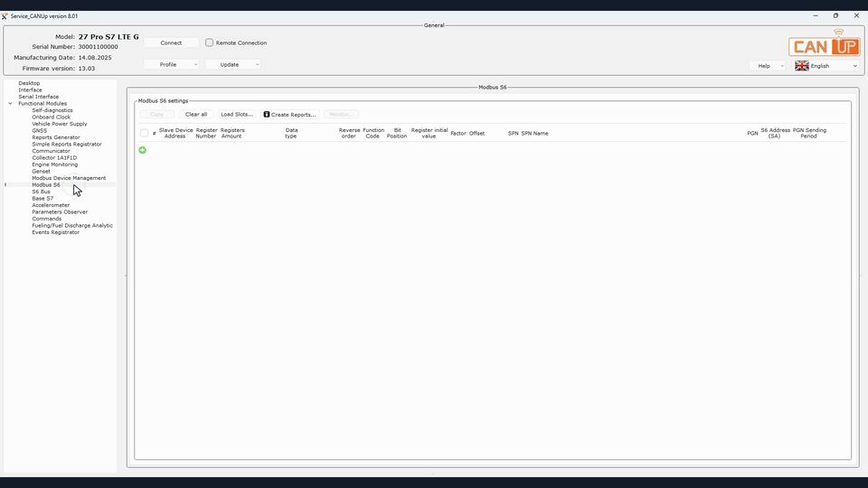The height and width of the screenshot is (488, 868).
Task: Click the Create Reports icon button
Action: (290, 115)
